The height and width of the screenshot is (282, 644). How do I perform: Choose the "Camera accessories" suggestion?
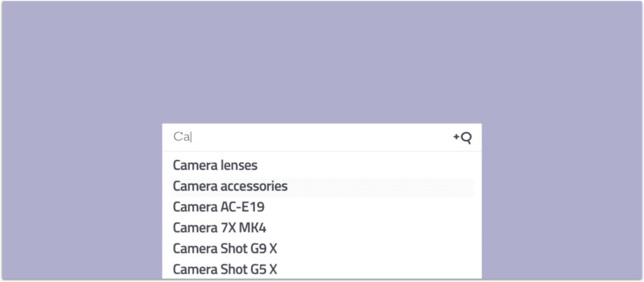(230, 186)
